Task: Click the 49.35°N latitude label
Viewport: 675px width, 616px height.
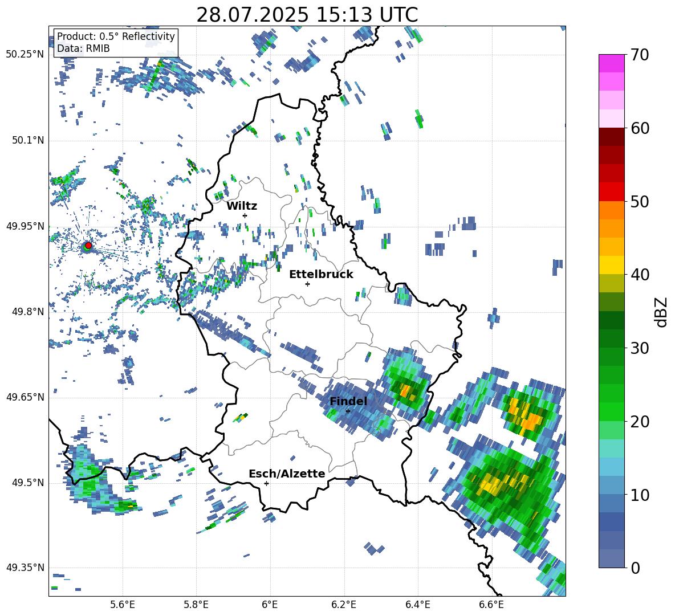Action: 25,568
